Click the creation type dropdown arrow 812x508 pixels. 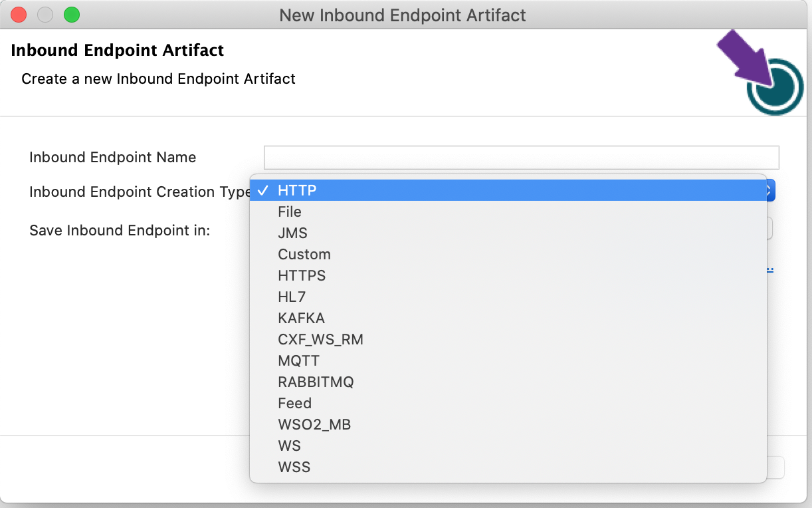click(x=771, y=191)
